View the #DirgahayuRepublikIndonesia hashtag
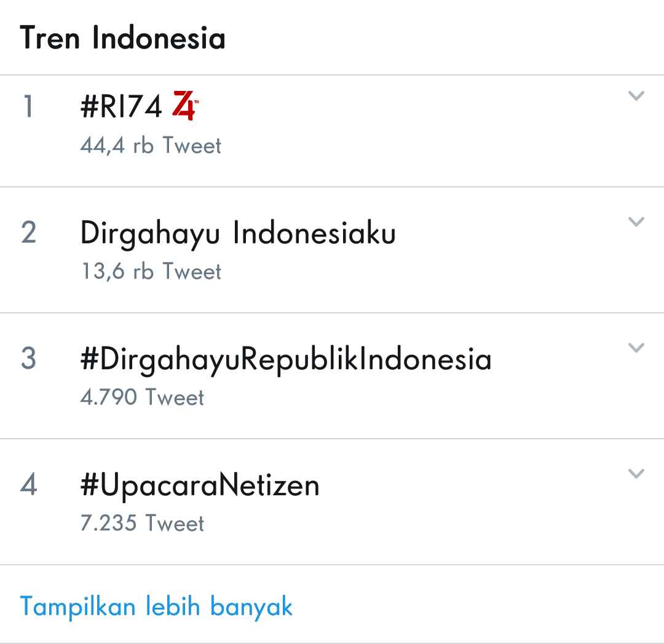Image resolution: width=664 pixels, height=644 pixels. [286, 359]
